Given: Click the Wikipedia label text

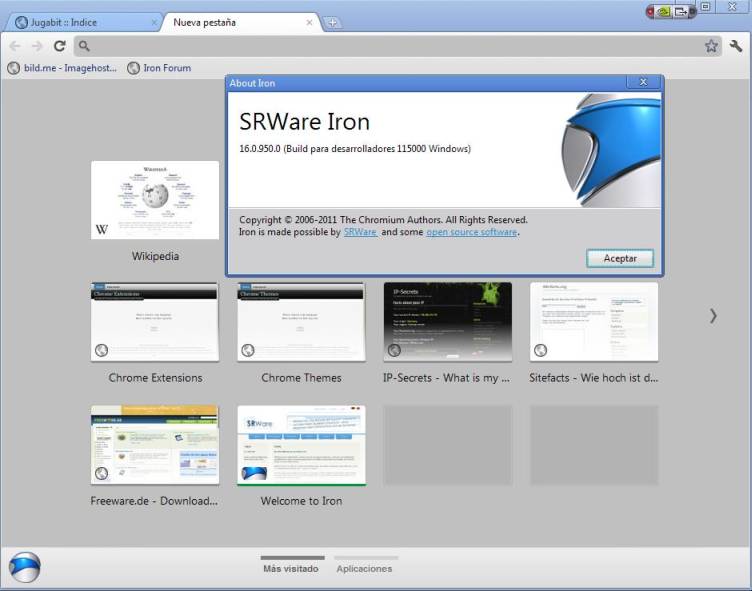Looking at the screenshot, I should pyautogui.click(x=155, y=256).
